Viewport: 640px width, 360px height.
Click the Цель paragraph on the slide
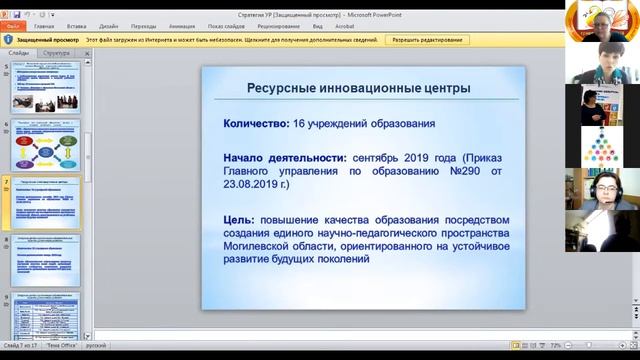coord(366,239)
